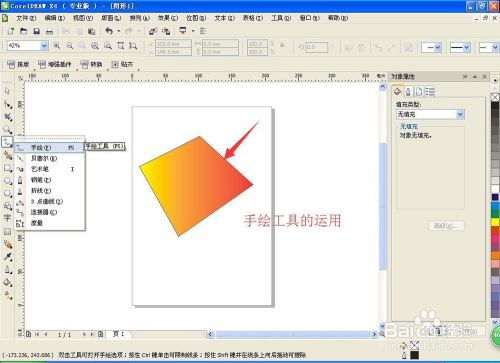Open the 页 1 page tab
500x363 pixels.
[x=118, y=334]
